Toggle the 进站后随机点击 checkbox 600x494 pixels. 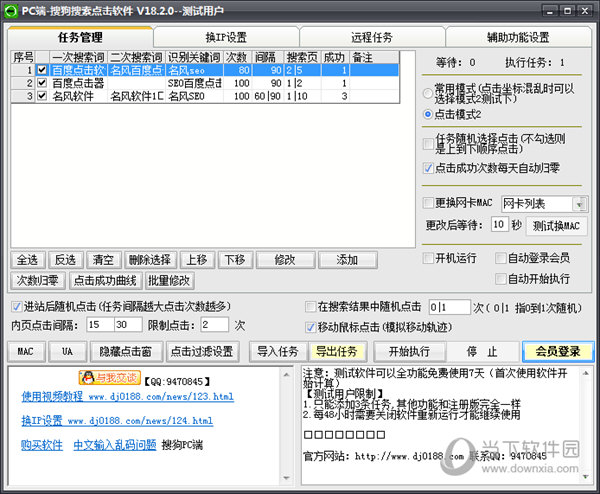(16, 307)
